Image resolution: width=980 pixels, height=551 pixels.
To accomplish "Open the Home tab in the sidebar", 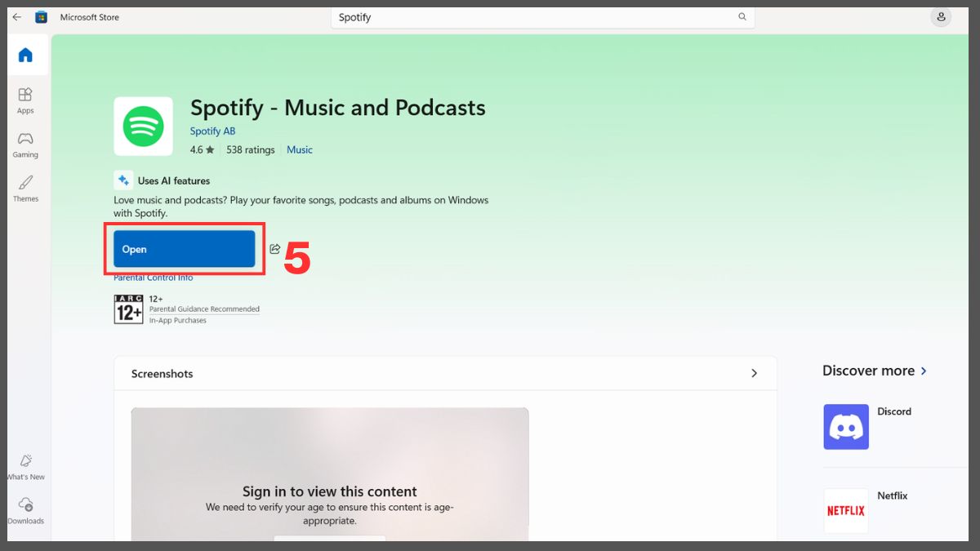I will tap(25, 56).
